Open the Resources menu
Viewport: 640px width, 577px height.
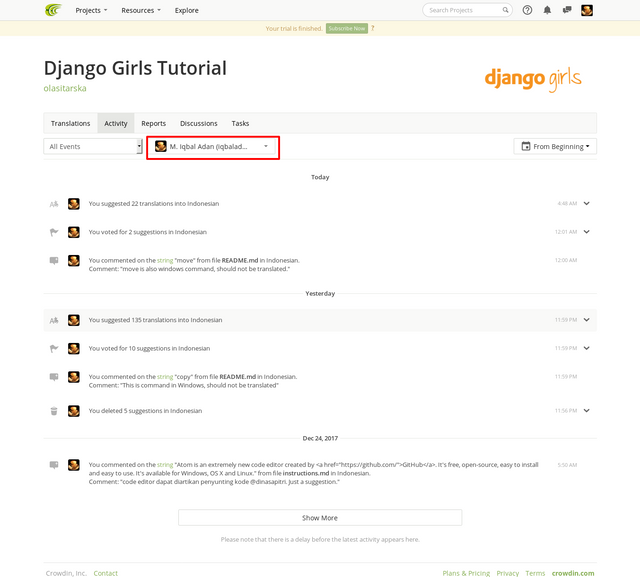tap(141, 10)
